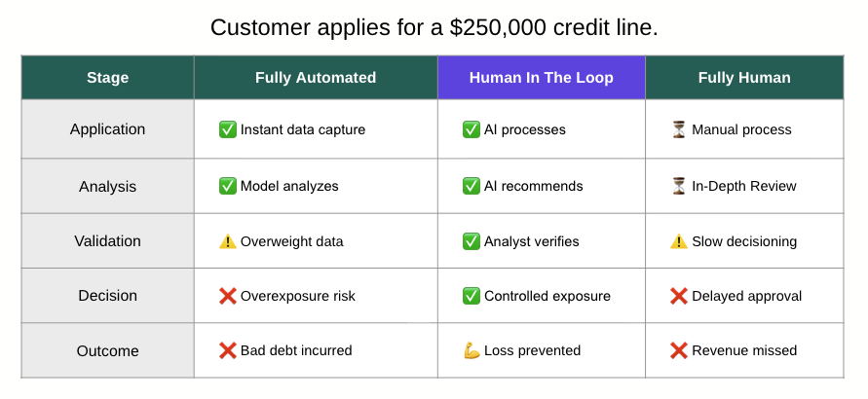
Task: Select the Fully Automated column header
Action: pos(316,78)
